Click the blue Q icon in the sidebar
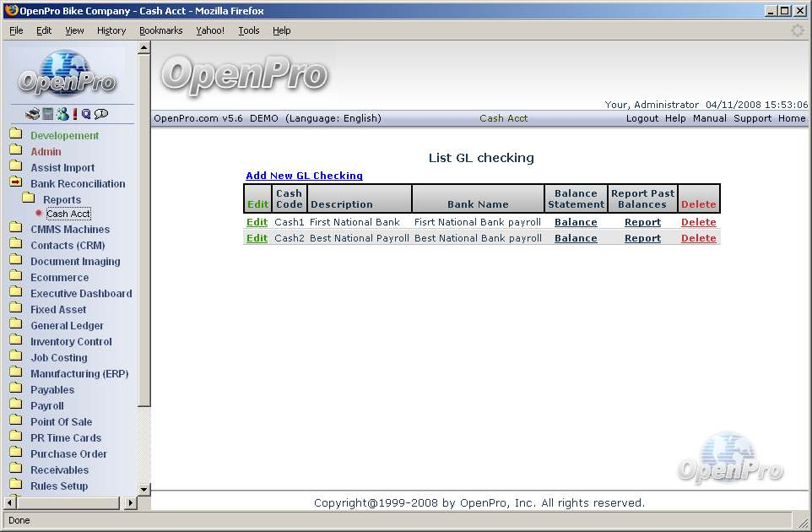 pyautogui.click(x=86, y=114)
